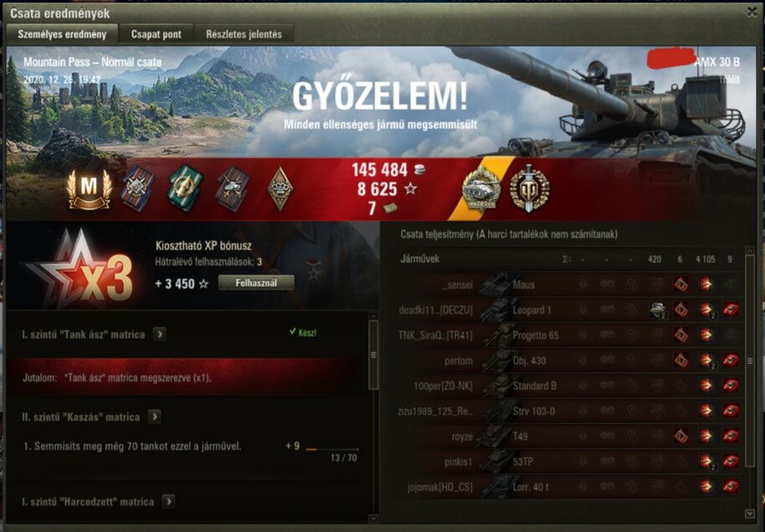Click the green ribbon medal icon
The image size is (765, 532).
pos(185,187)
